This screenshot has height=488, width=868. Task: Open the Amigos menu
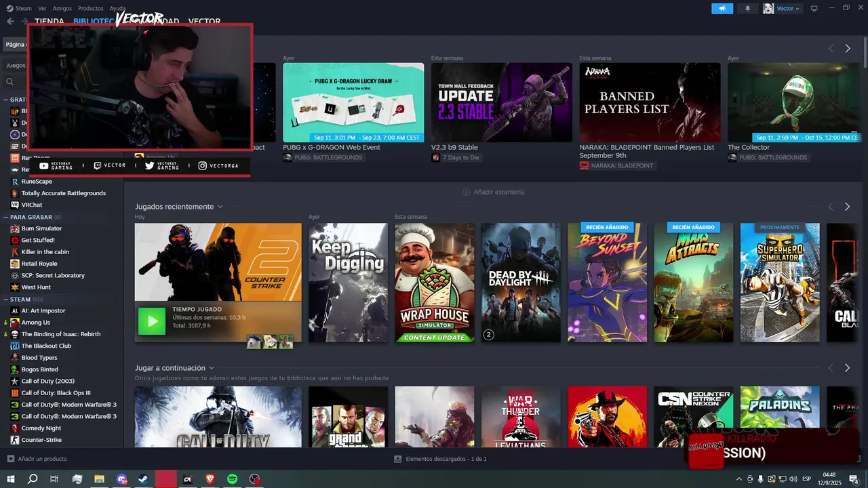pyautogui.click(x=62, y=8)
